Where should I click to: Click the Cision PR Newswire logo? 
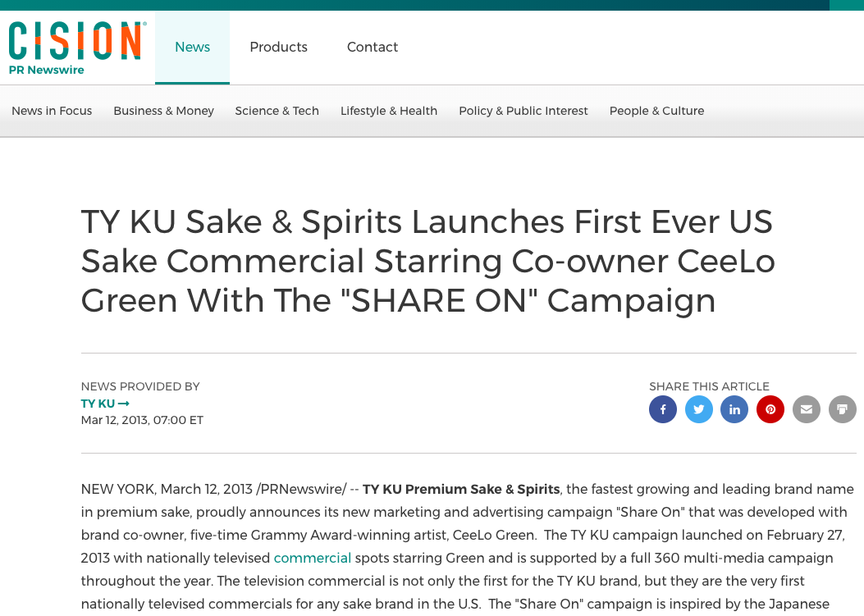pos(76,48)
